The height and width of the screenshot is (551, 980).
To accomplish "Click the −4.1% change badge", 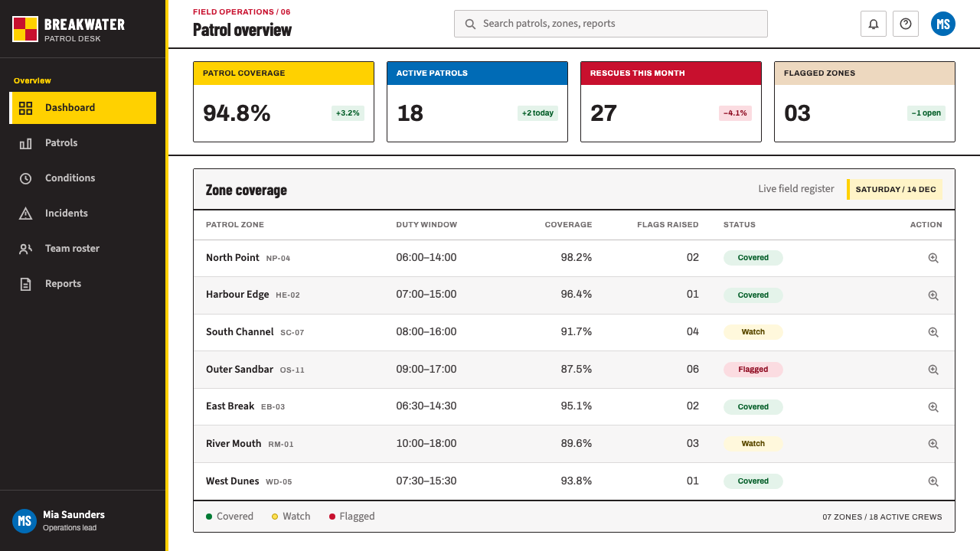I will pos(735,113).
